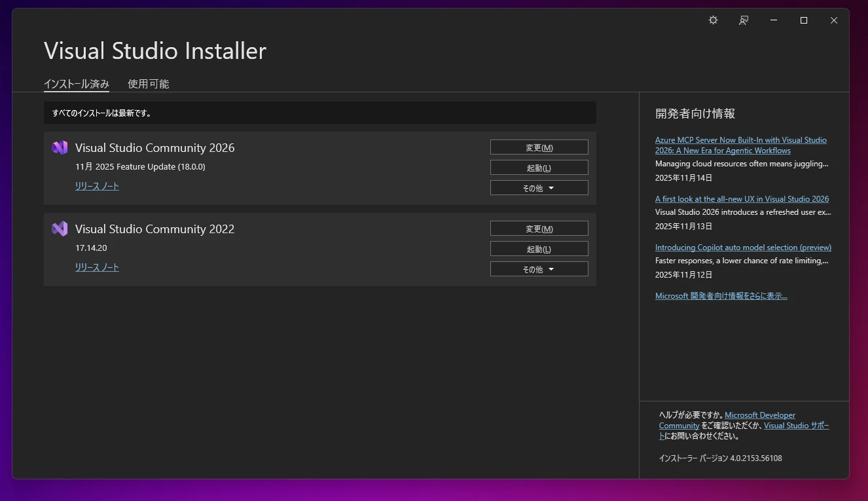Click 変更 for Visual Studio Community 2026
Screen dimensions: 868x501
click(539, 147)
